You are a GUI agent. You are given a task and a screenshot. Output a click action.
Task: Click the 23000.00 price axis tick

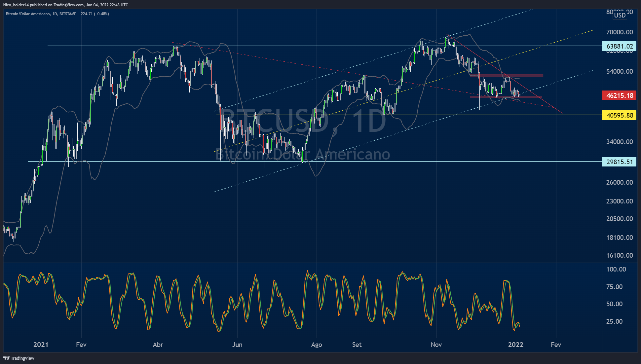tap(620, 201)
